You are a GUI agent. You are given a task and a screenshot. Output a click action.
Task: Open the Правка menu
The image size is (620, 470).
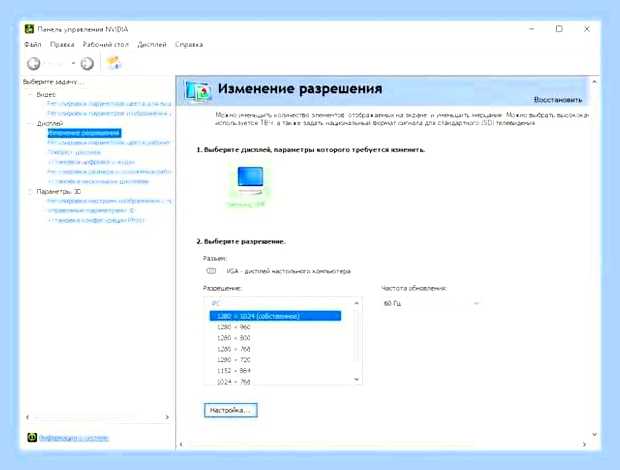(62, 44)
